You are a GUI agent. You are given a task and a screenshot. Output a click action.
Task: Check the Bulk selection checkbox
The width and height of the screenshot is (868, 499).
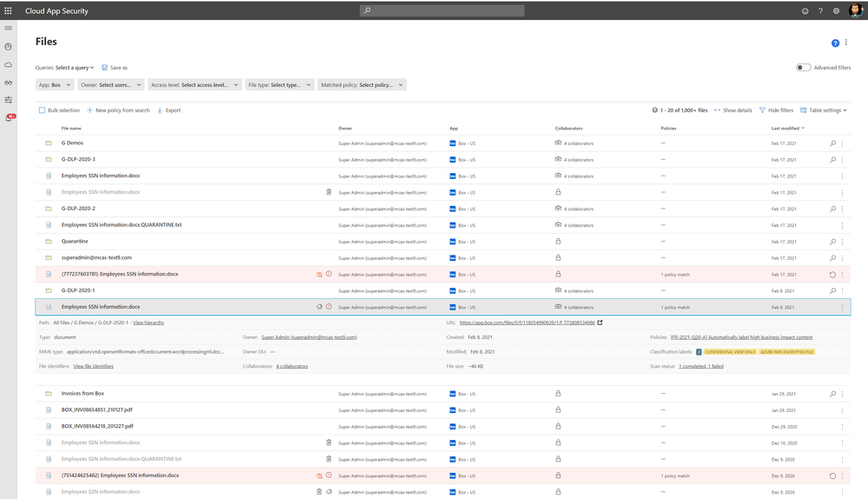[x=42, y=110]
